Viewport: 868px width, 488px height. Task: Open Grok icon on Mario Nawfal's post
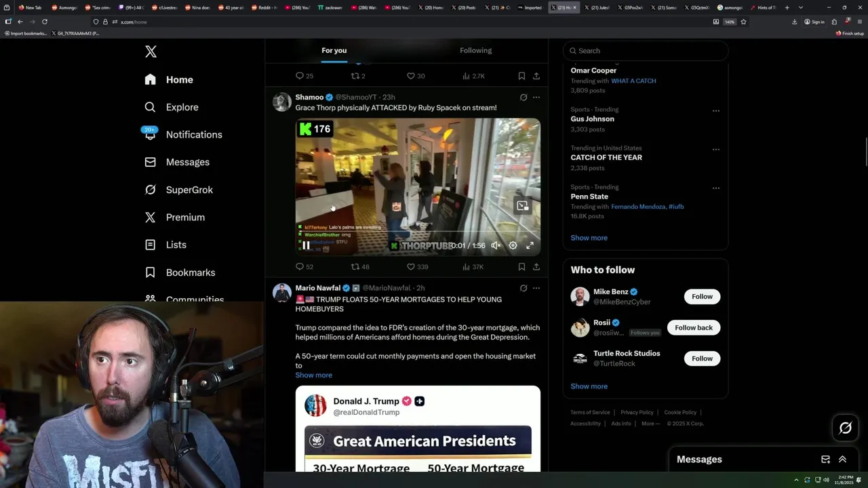coord(523,288)
